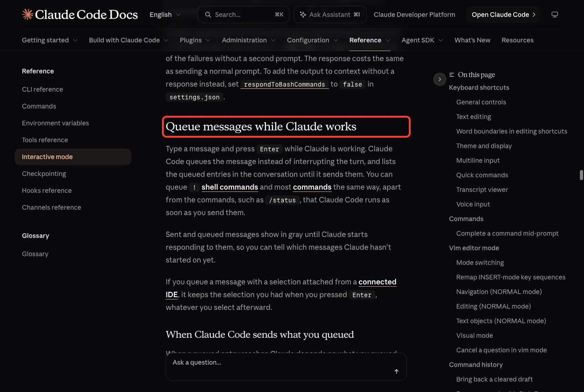Click the Search docs field
Screen dimensions: 584x392
pos(244,15)
